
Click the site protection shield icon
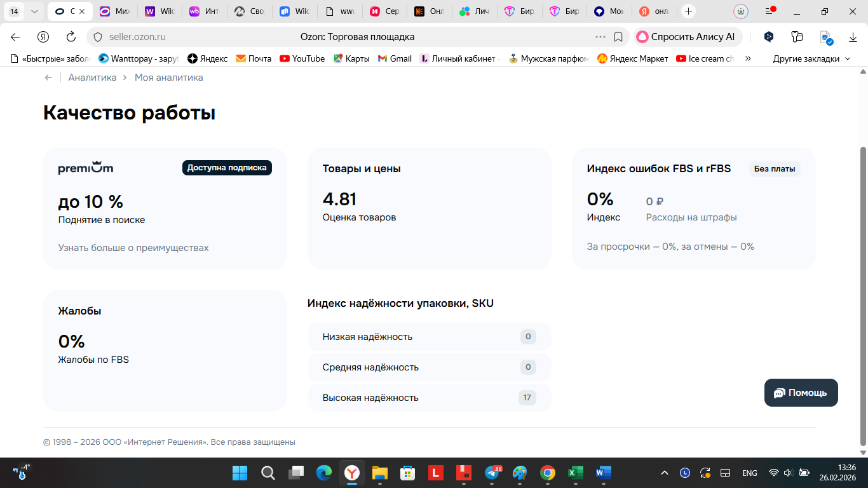pyautogui.click(x=98, y=37)
